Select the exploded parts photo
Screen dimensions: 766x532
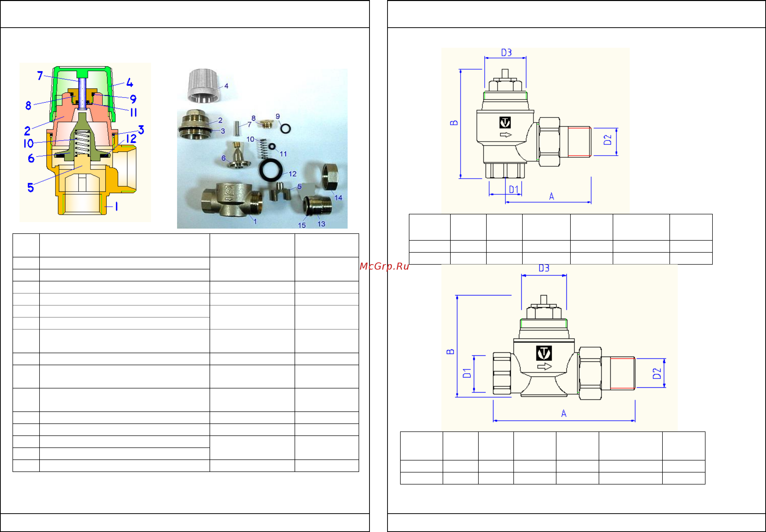(x=262, y=149)
